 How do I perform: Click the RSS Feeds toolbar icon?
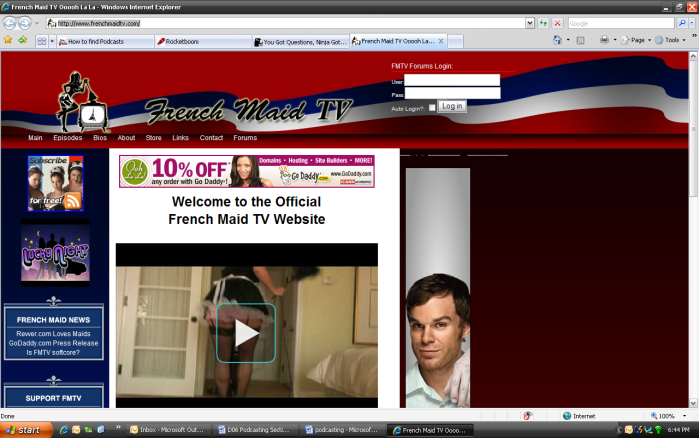pos(580,40)
